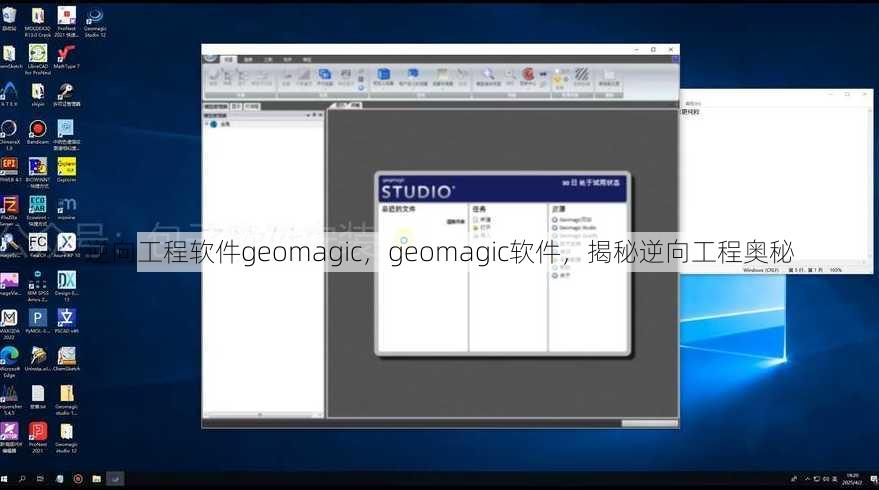Open ChemSketch desktop shortcut

pos(66,359)
